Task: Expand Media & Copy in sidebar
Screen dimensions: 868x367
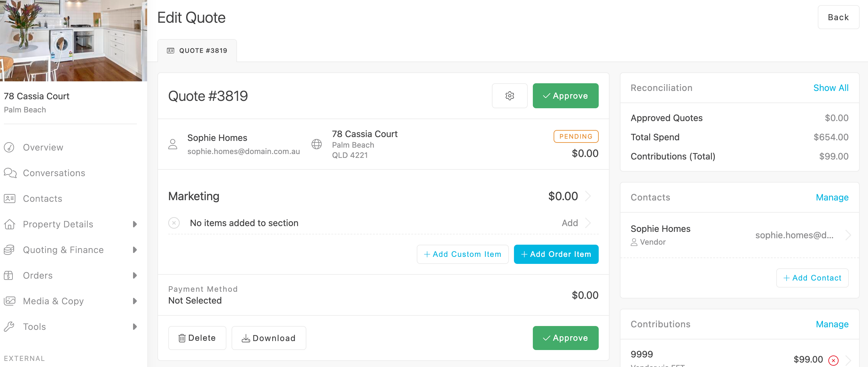Action: coord(135,301)
